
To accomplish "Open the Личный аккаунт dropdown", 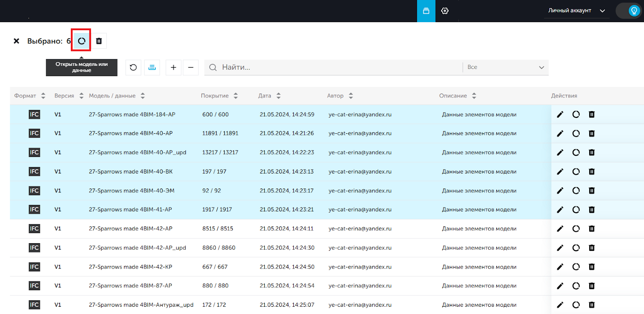I will (576, 10).
